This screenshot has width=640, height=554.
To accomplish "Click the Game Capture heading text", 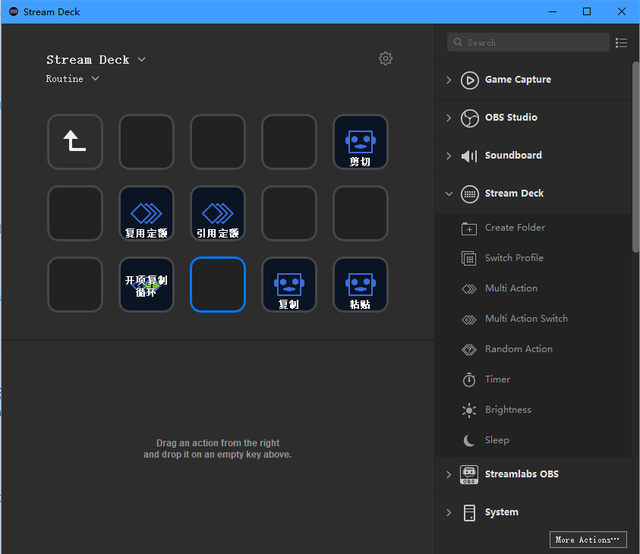I will 518,80.
